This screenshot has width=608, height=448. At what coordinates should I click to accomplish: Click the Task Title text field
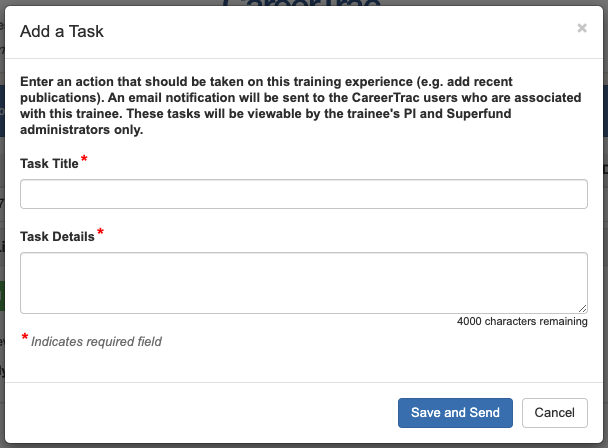[x=304, y=194]
